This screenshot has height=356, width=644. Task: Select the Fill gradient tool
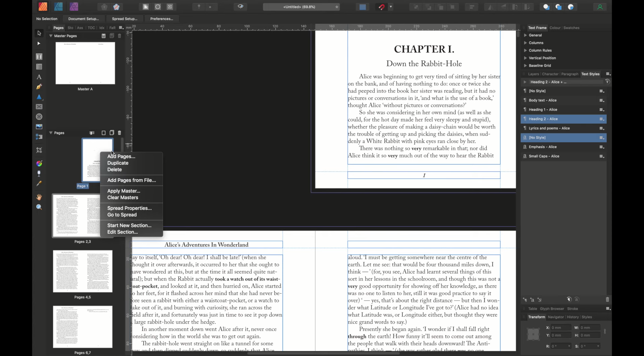coord(39,164)
